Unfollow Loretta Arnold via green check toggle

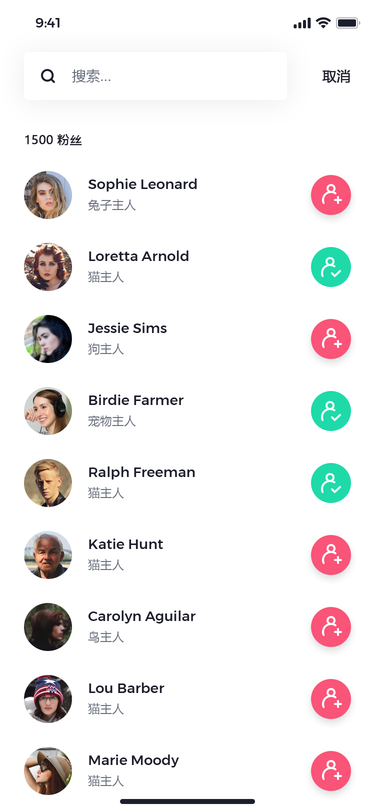click(x=331, y=267)
